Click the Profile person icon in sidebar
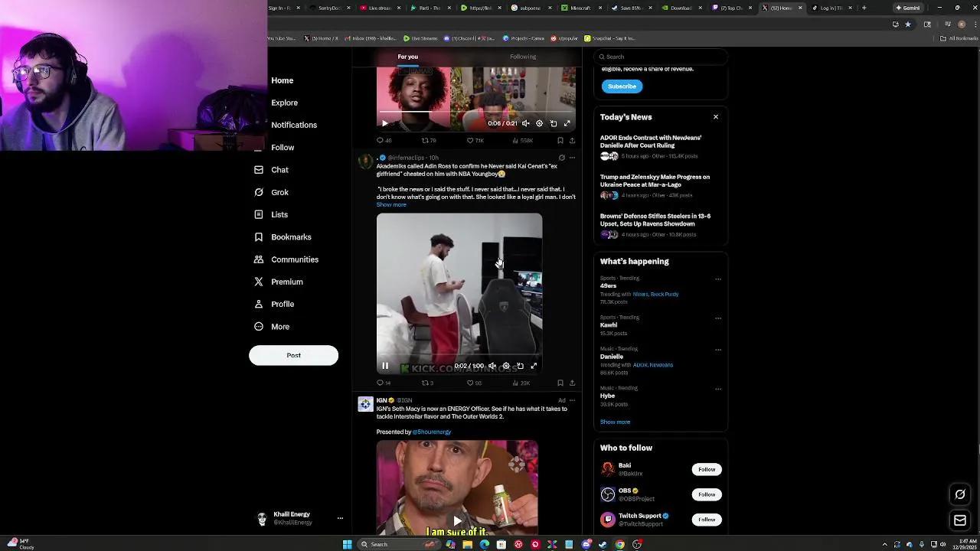Image resolution: width=980 pixels, height=551 pixels. pos(259,304)
